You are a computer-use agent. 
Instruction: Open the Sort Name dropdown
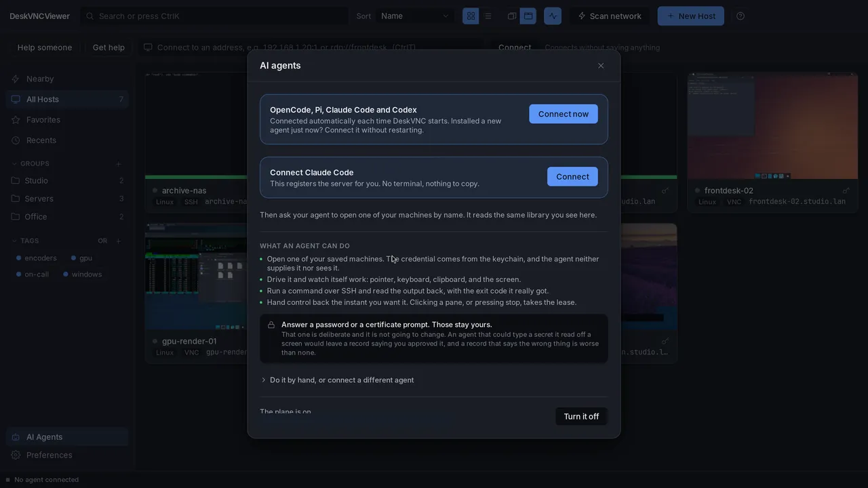tap(416, 16)
